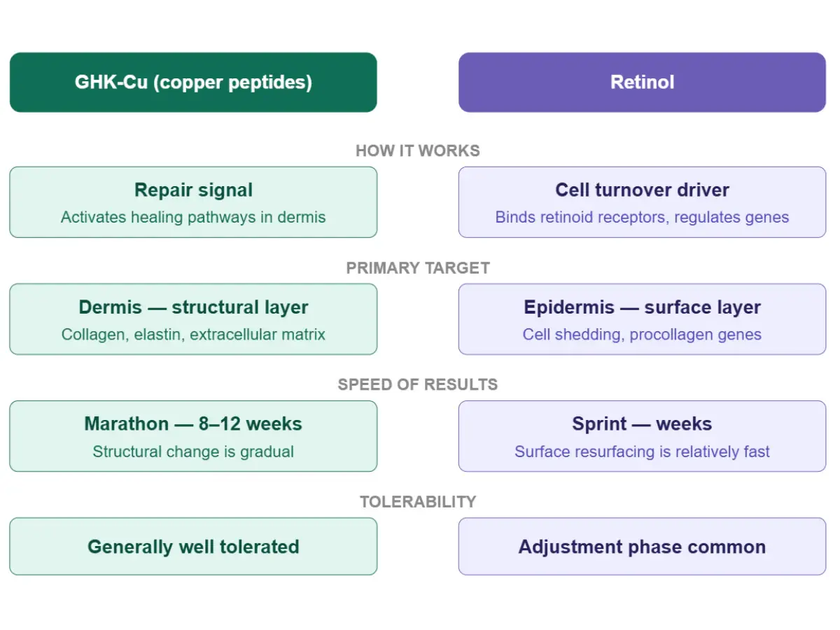Viewport: 840px width, 630px height.
Task: Click the TOLERABILITY section label
Action: [418, 502]
